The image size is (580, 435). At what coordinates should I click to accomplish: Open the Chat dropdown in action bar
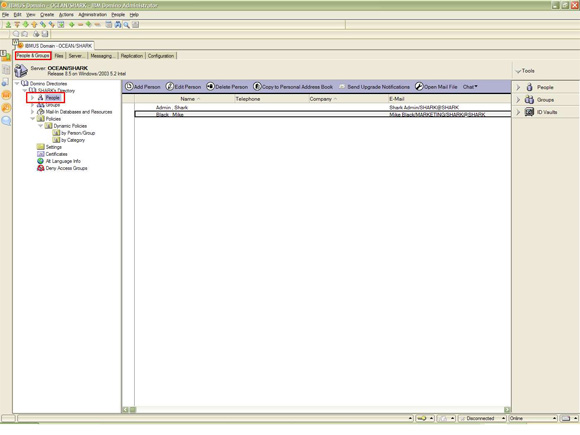[x=470, y=87]
